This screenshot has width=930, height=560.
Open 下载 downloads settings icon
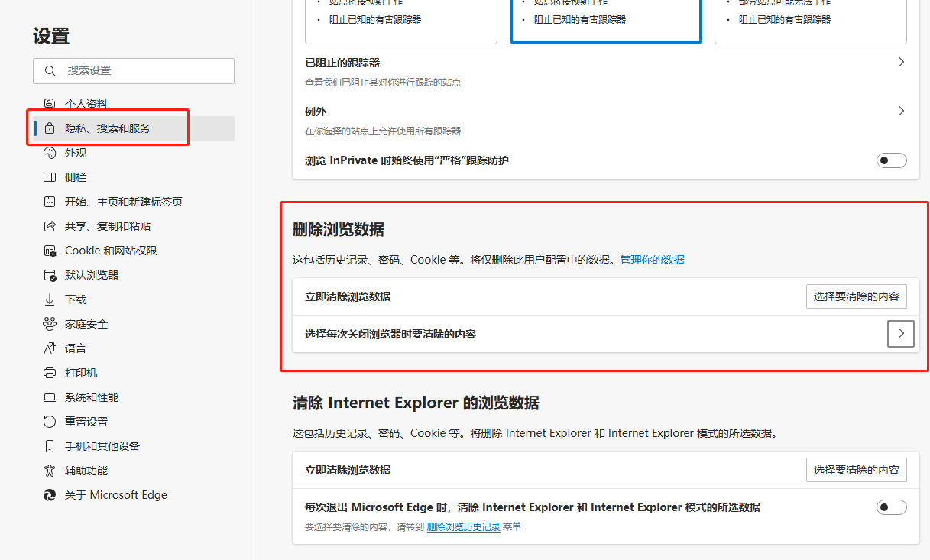49,299
